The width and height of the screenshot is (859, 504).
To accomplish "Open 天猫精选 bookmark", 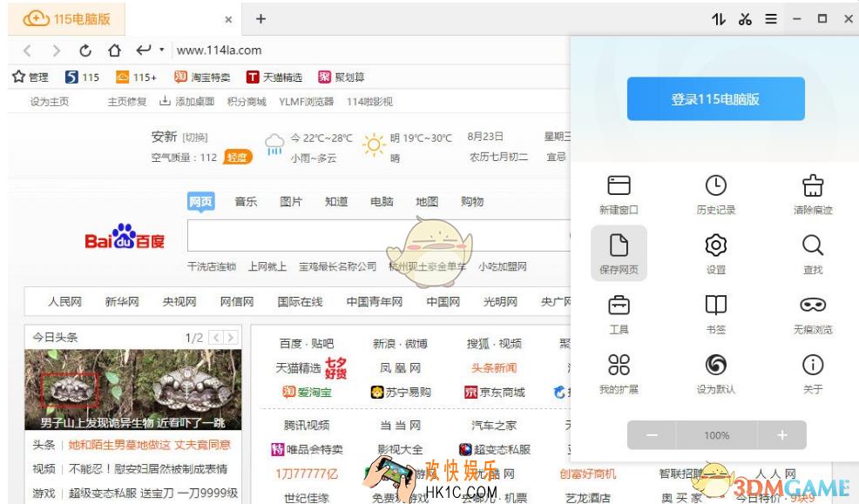I will click(274, 77).
